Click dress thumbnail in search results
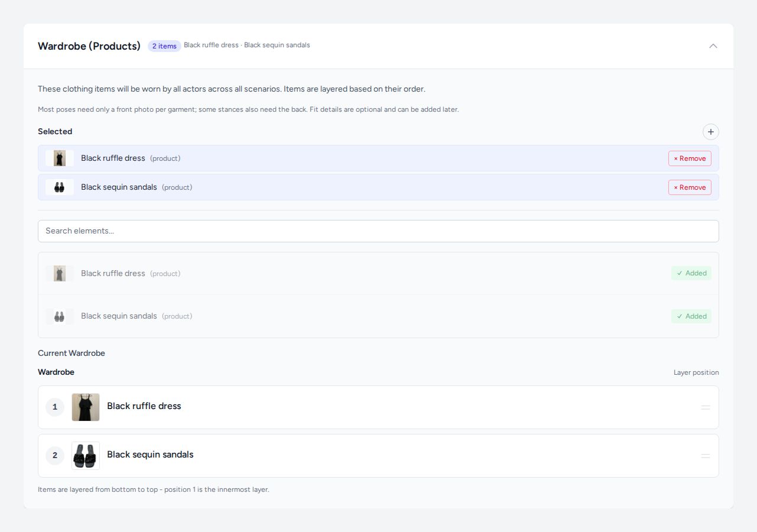Viewport: 757px width, 532px height. [60, 273]
